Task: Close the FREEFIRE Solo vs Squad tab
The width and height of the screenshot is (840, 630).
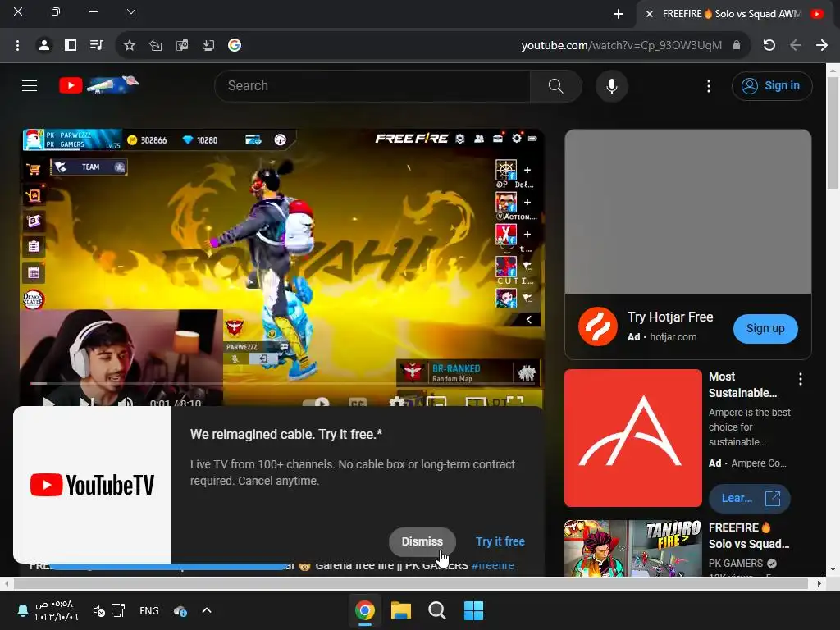Action: pyautogui.click(x=650, y=14)
